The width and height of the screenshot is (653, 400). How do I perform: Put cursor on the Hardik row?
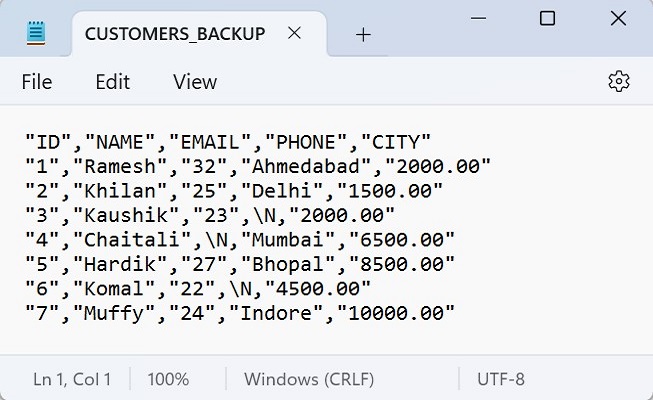coord(240,264)
